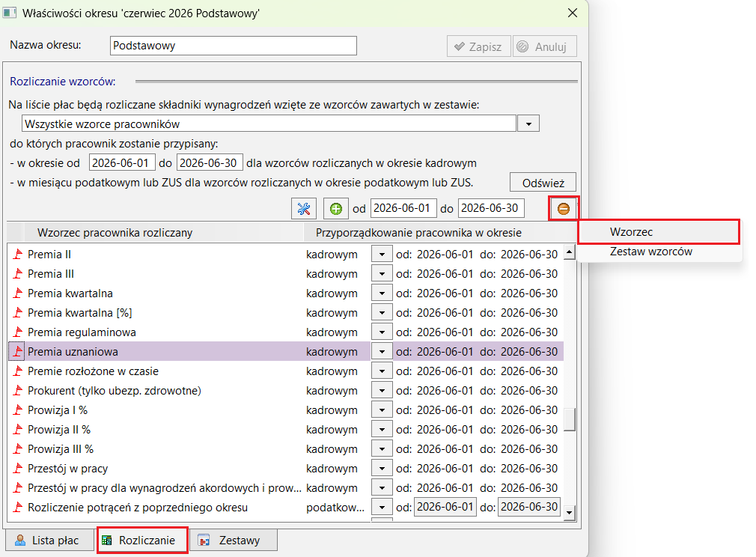Click the flag icon beside Premia kwartalna [%]
This screenshot has width=756, height=557.
click(18, 312)
